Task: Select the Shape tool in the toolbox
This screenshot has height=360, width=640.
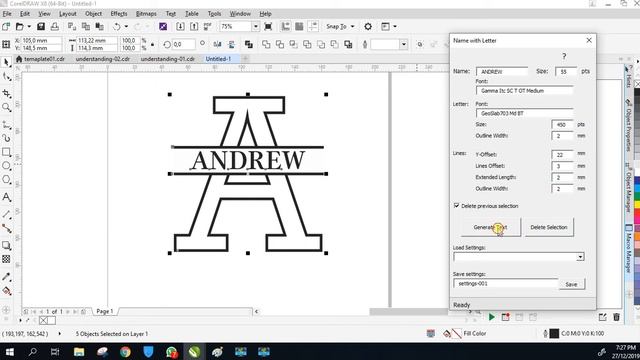Action: pyautogui.click(x=6, y=77)
